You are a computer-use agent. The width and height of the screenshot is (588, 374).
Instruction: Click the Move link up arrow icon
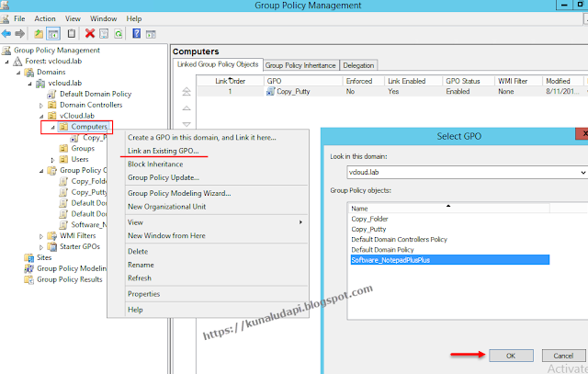point(187,108)
